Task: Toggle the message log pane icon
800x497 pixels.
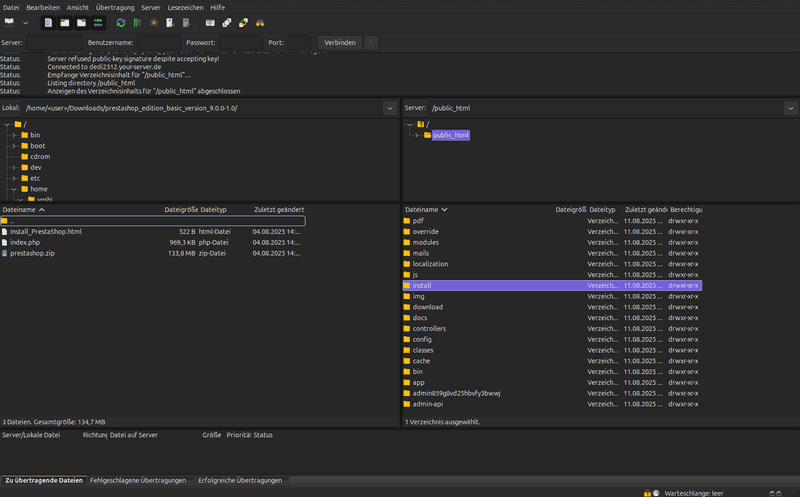Action: [48, 22]
